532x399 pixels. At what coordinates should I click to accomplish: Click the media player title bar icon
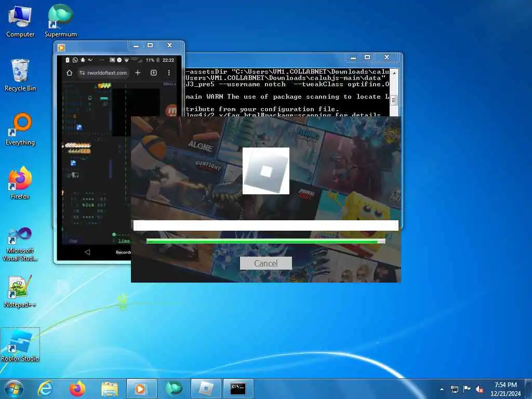61,47
